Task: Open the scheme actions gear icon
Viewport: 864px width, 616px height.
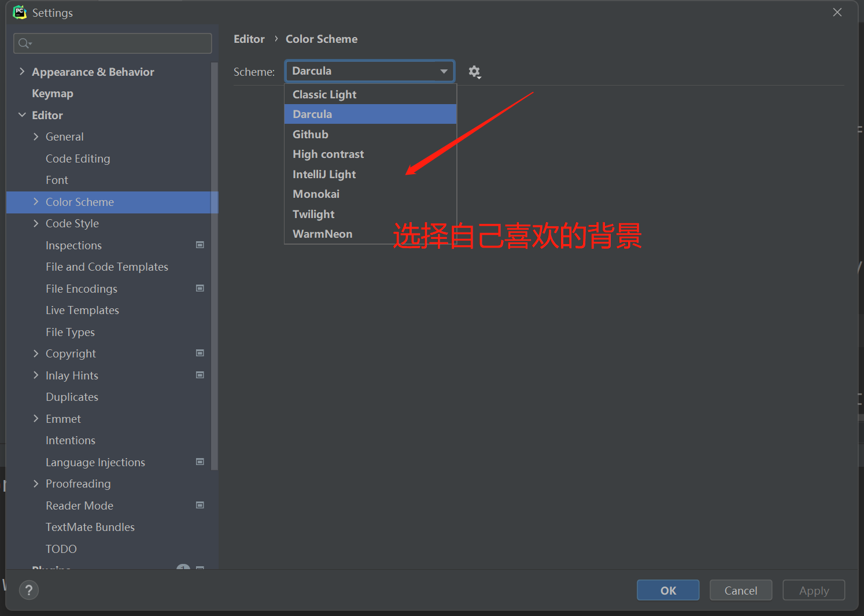Action: coord(474,72)
